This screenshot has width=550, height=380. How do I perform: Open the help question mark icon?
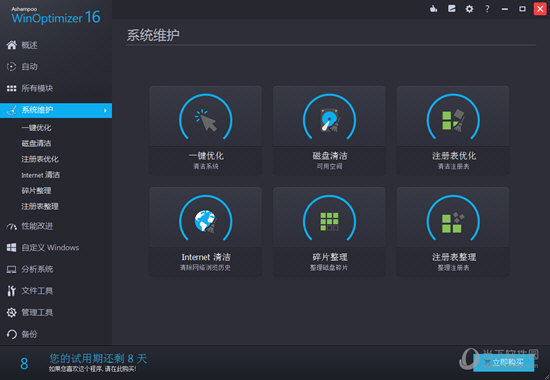pyautogui.click(x=487, y=9)
